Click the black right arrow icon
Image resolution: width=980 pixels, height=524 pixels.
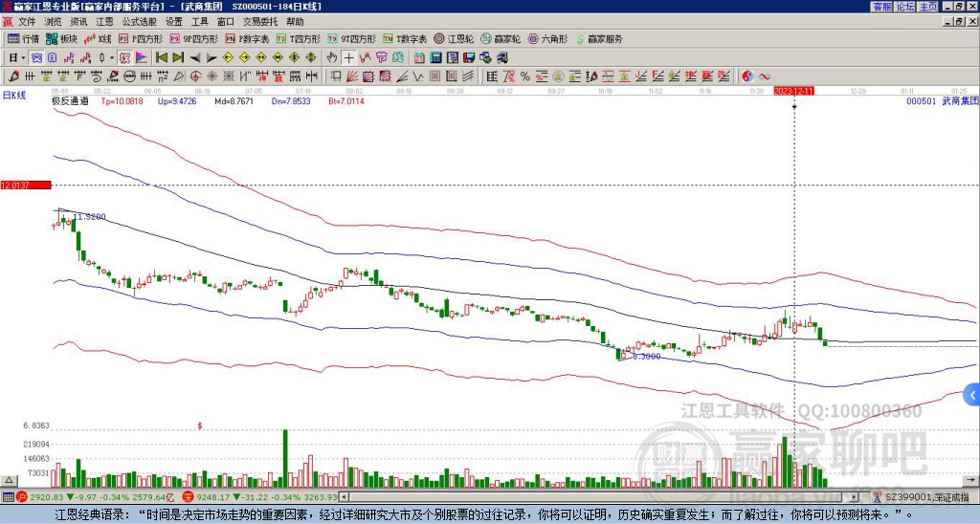[212, 57]
